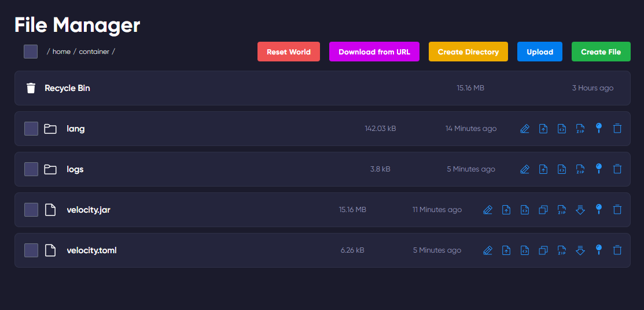Click the file-with-up-arrow icon for logs folder
The height and width of the screenshot is (310, 644).
[543, 169]
